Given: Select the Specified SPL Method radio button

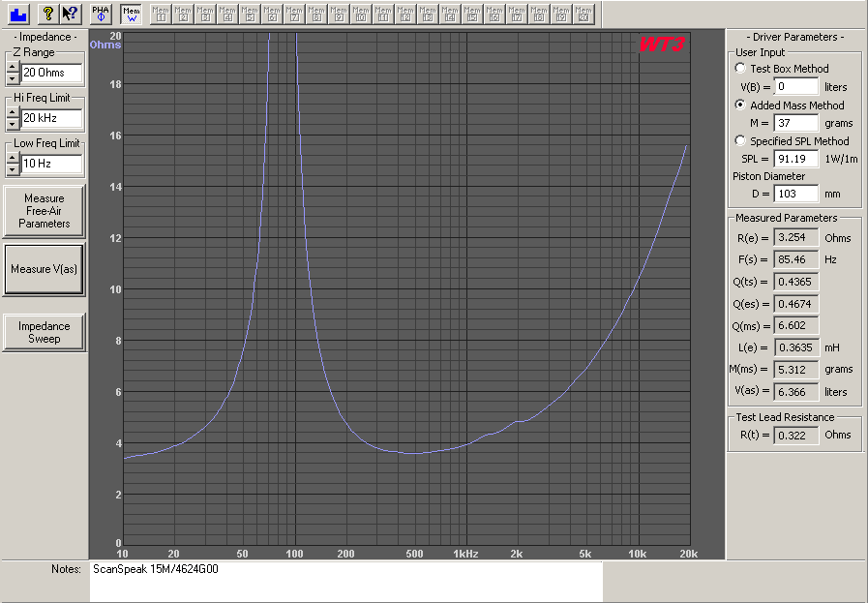Looking at the screenshot, I should (740, 140).
